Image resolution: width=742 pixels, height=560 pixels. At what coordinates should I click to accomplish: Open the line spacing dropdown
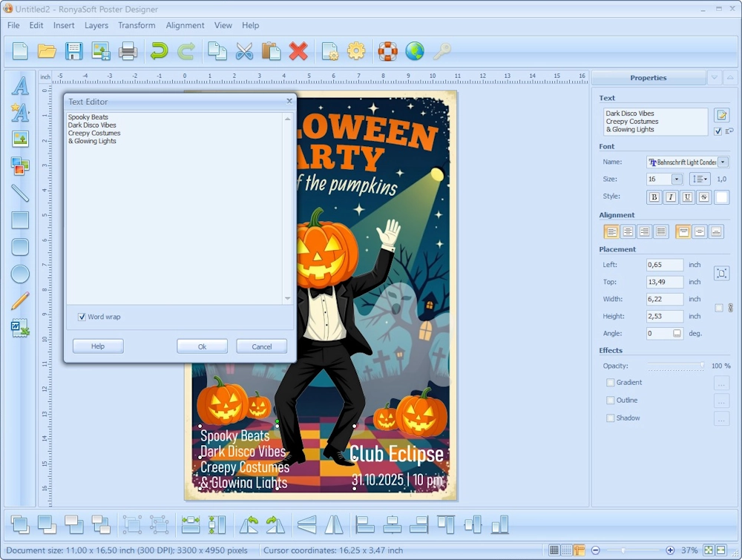point(700,179)
